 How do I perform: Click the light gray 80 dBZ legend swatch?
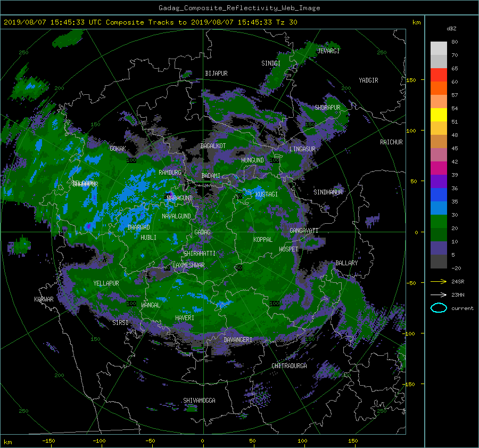(x=439, y=48)
